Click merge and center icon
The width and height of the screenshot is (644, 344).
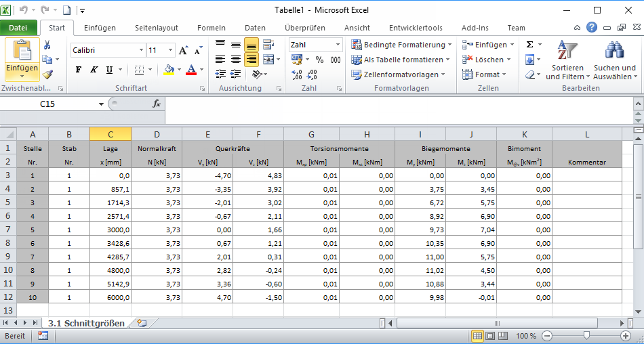(x=268, y=60)
